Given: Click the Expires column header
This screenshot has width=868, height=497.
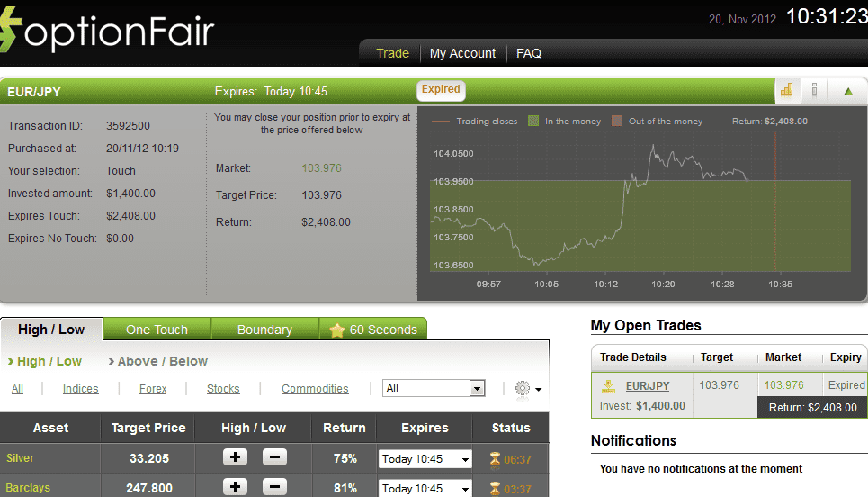Looking at the screenshot, I should tap(425, 428).
